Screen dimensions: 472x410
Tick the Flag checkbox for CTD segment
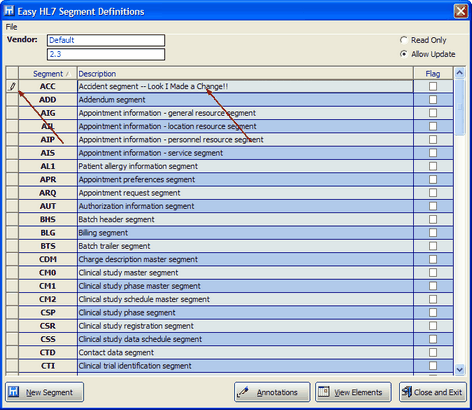point(433,352)
